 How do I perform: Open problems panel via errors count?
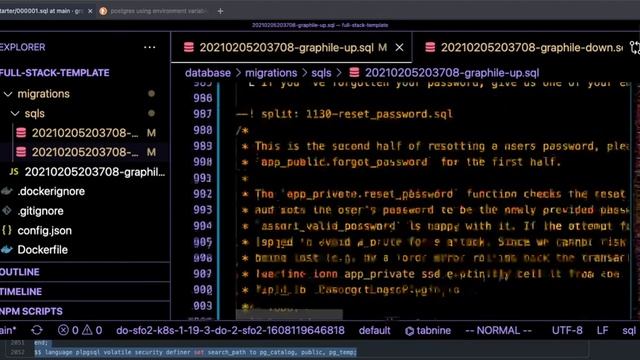click(x=68, y=330)
